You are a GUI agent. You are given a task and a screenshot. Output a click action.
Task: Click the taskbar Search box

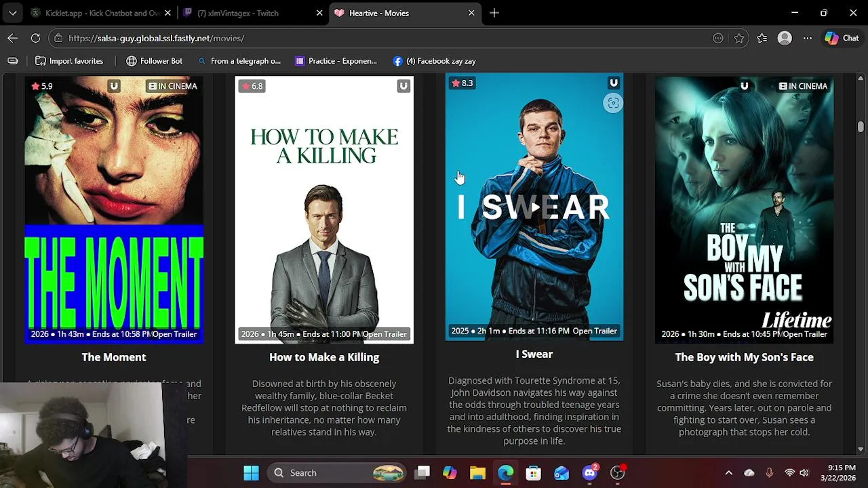point(336,472)
